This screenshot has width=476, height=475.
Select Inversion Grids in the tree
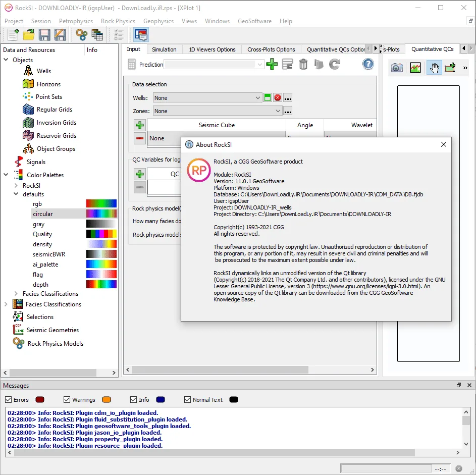56,123
